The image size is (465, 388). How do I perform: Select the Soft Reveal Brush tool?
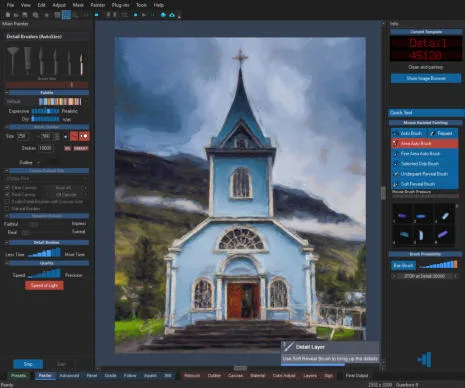[x=425, y=184]
